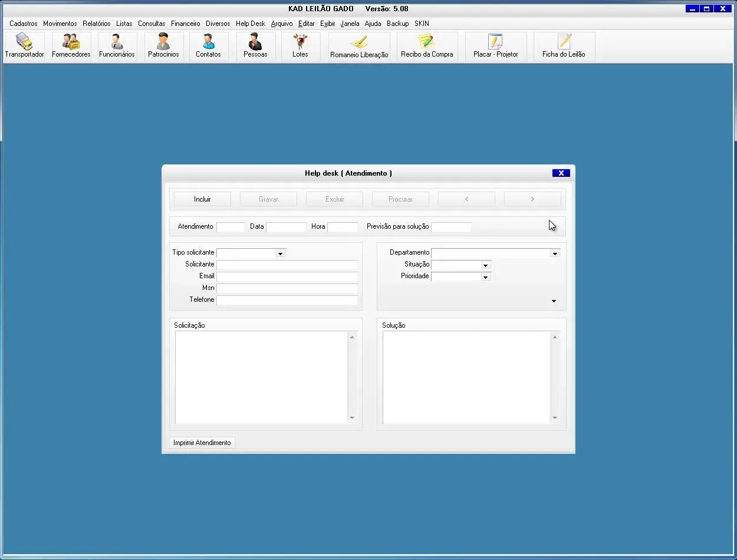Open the Contatos toolbar icon

click(208, 47)
